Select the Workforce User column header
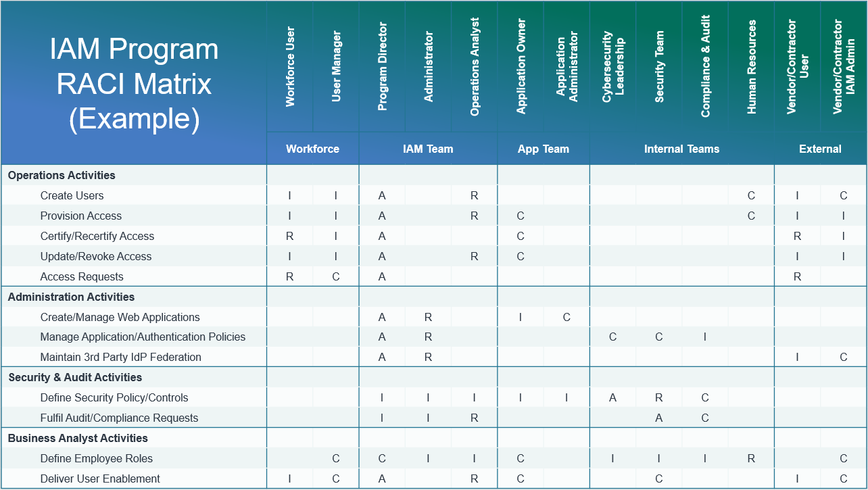Screen dimensions: 868x490 (290, 67)
